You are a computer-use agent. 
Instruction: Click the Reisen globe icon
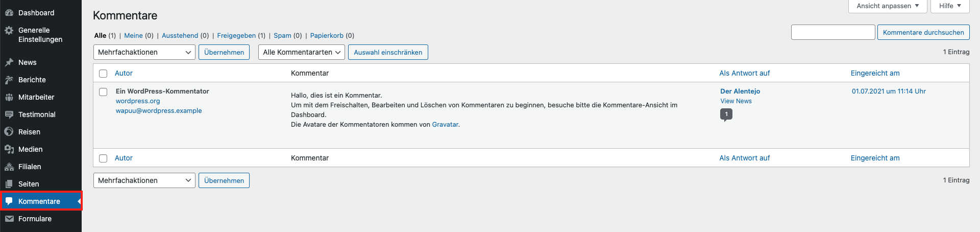coord(9,132)
